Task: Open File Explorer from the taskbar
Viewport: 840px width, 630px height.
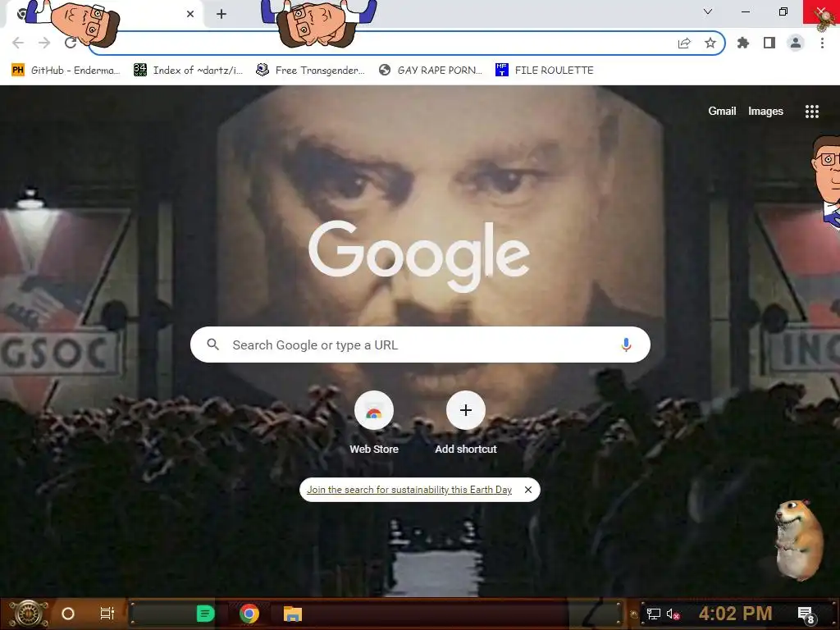Action: pos(293,614)
